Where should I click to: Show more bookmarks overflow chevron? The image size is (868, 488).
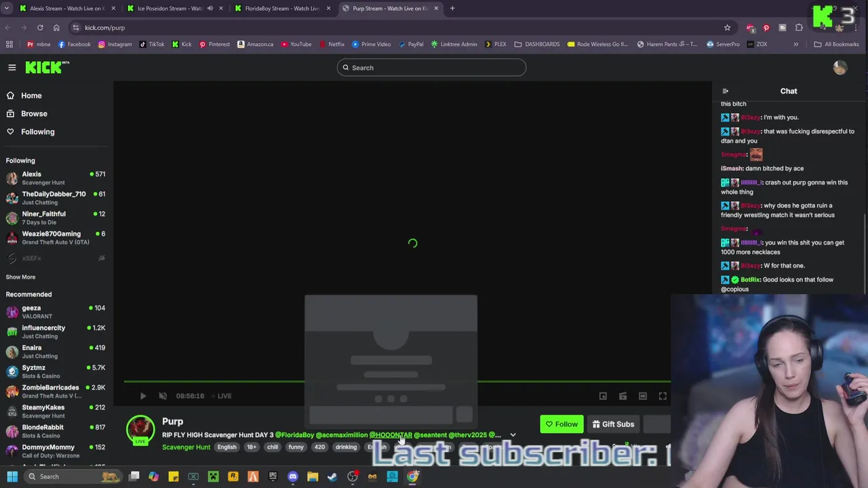tap(795, 44)
